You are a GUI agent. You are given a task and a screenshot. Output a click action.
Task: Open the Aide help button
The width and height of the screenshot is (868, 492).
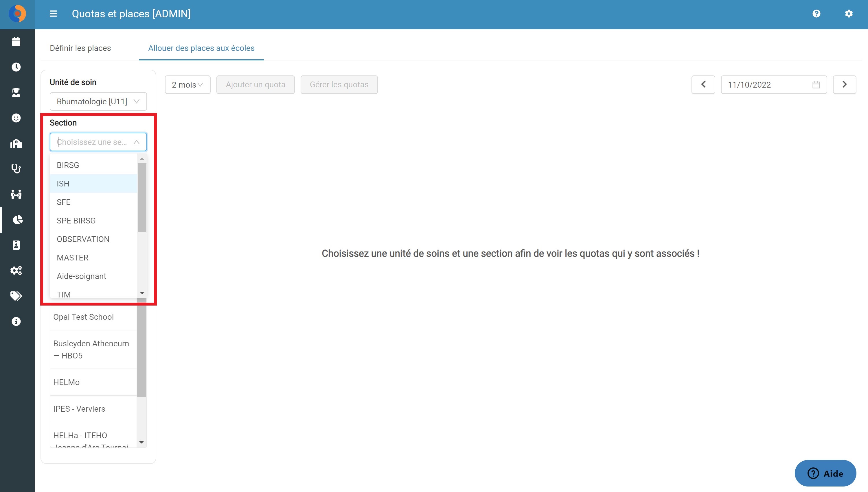[x=825, y=473]
